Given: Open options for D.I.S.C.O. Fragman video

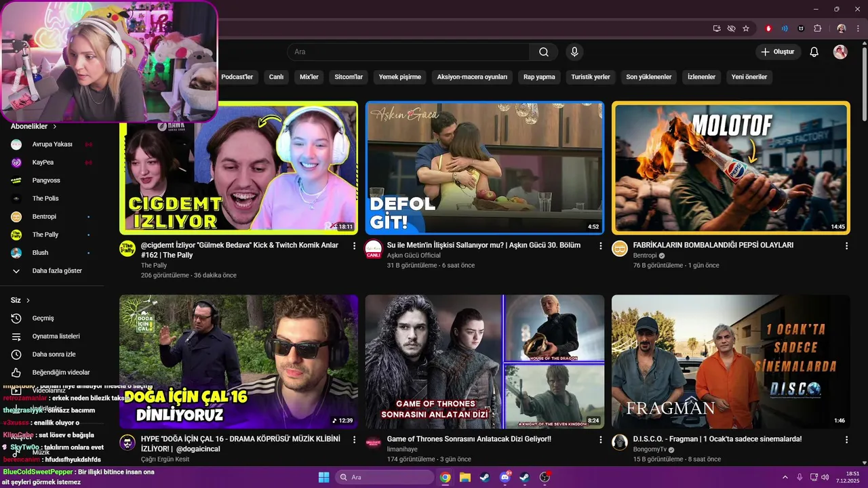Looking at the screenshot, I should (846, 440).
